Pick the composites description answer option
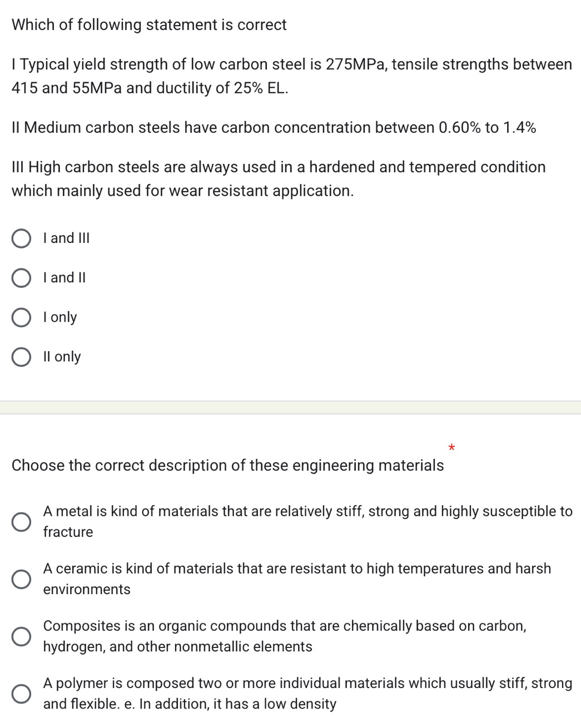Viewport: 581px width, 728px height. pos(21,636)
